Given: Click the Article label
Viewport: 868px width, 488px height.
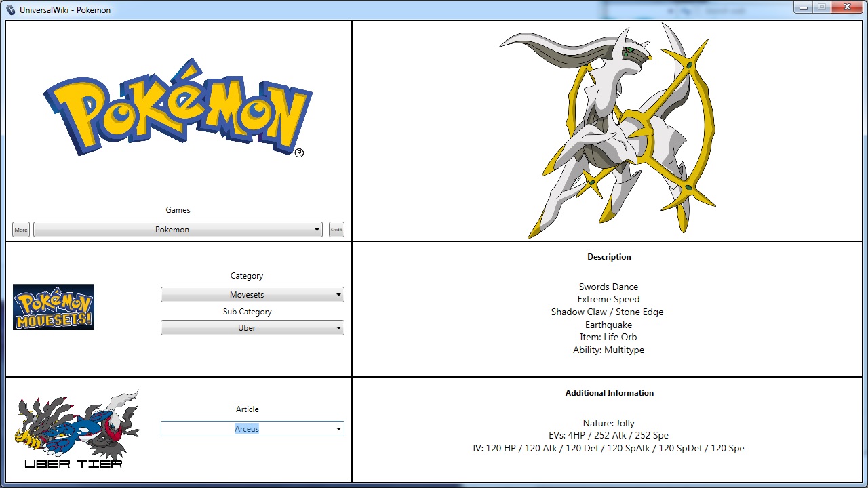Looking at the screenshot, I should pyautogui.click(x=247, y=409).
